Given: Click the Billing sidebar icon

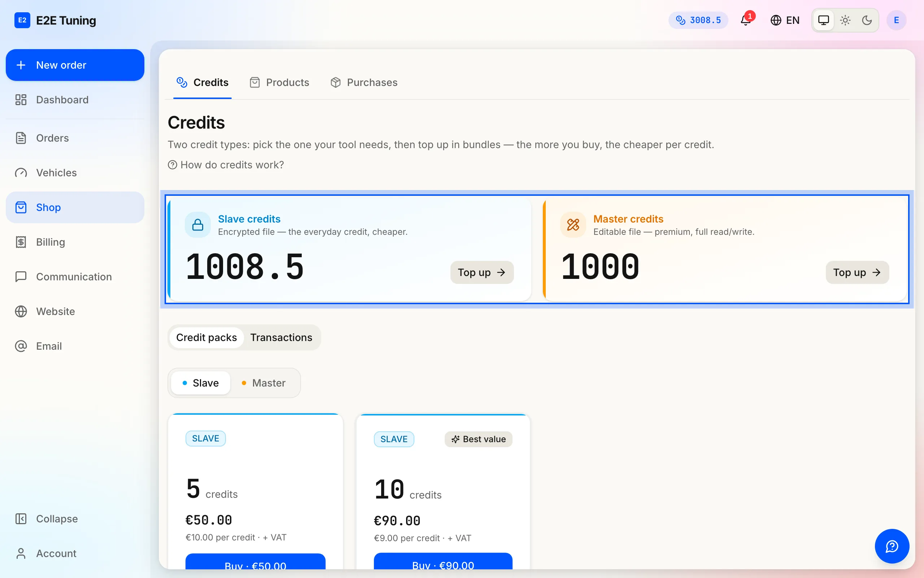Looking at the screenshot, I should click(x=21, y=242).
